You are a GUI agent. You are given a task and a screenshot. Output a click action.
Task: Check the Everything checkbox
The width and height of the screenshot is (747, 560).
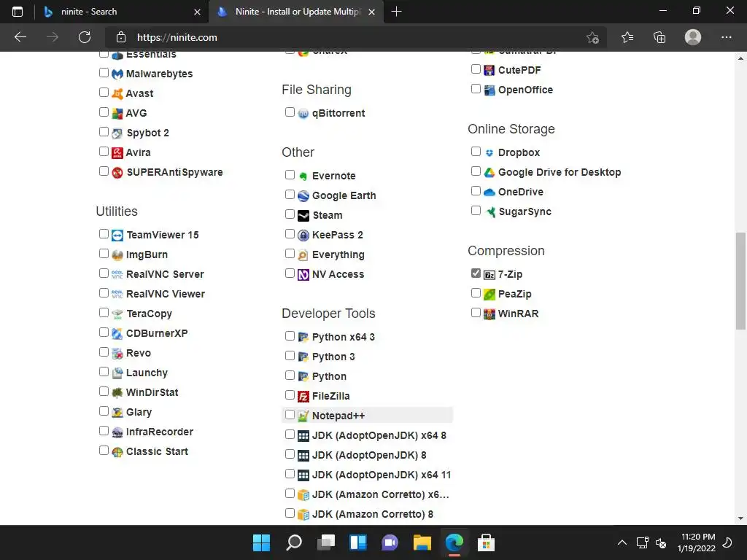(290, 253)
